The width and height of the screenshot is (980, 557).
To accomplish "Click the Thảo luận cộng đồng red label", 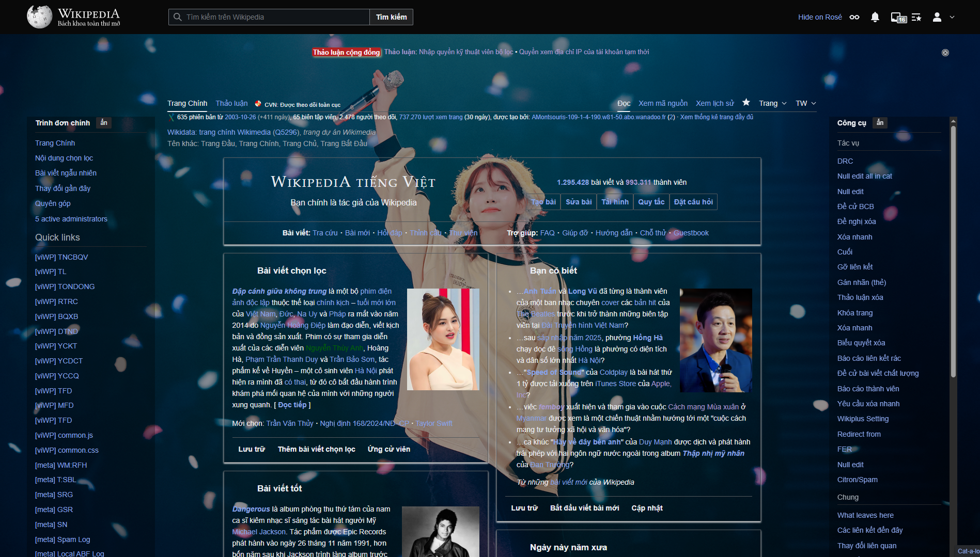I will coord(346,52).
